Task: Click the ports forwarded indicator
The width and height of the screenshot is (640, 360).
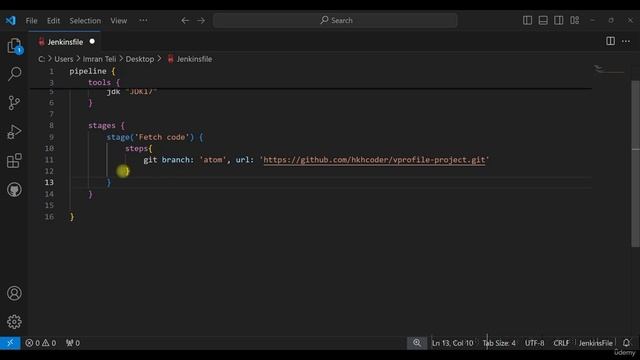Action: (73, 343)
